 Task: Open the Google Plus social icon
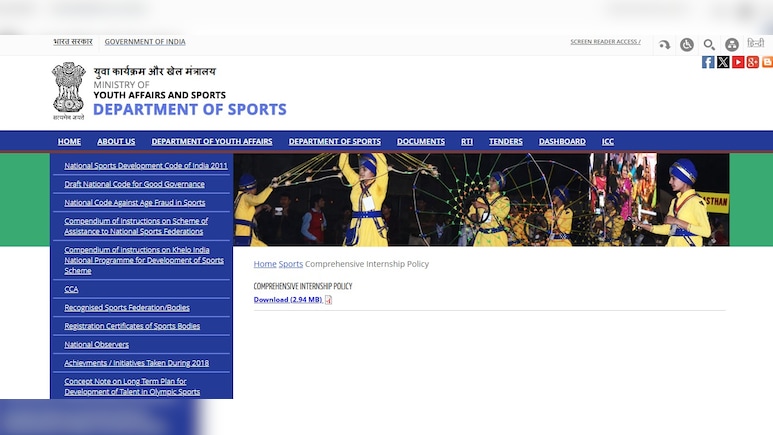[752, 62]
